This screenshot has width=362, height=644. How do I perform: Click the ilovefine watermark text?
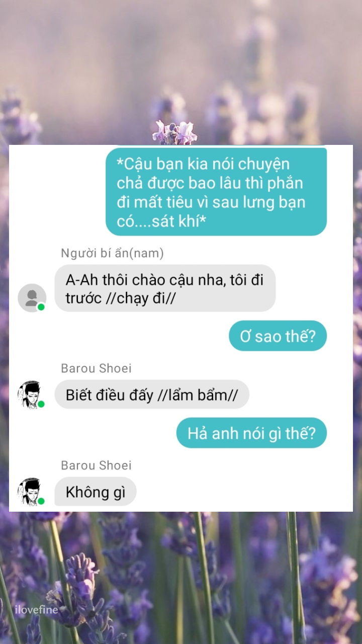click(36, 610)
